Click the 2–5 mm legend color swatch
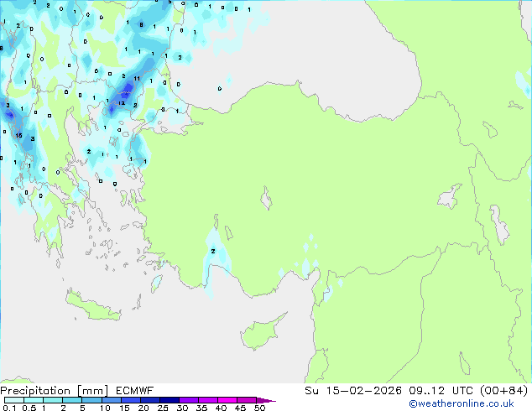This screenshot has height=411, width=532. point(72,400)
